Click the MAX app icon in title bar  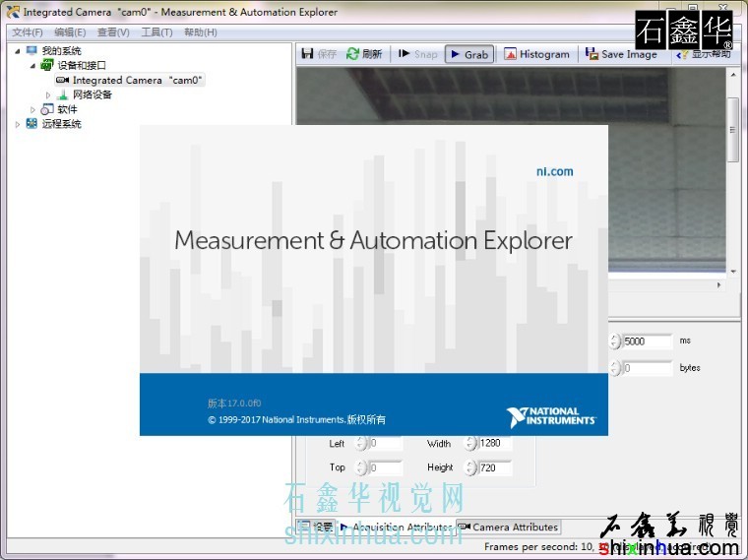point(14,12)
